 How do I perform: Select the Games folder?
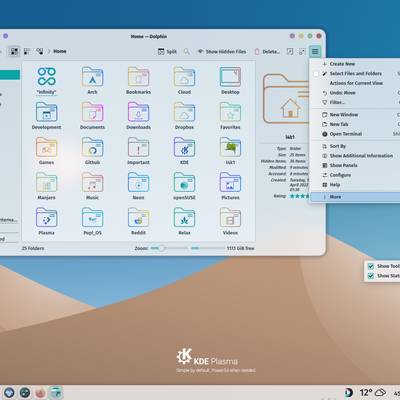(46, 151)
